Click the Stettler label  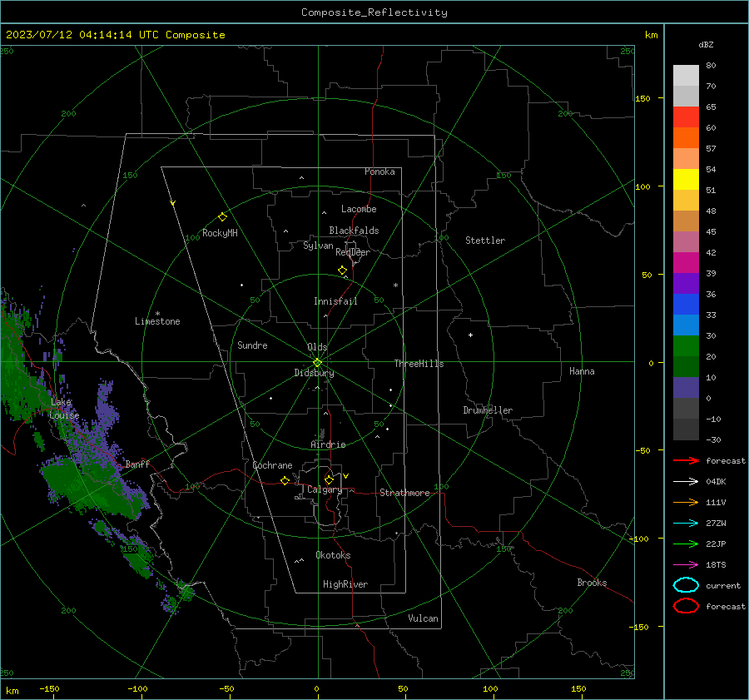[485, 241]
